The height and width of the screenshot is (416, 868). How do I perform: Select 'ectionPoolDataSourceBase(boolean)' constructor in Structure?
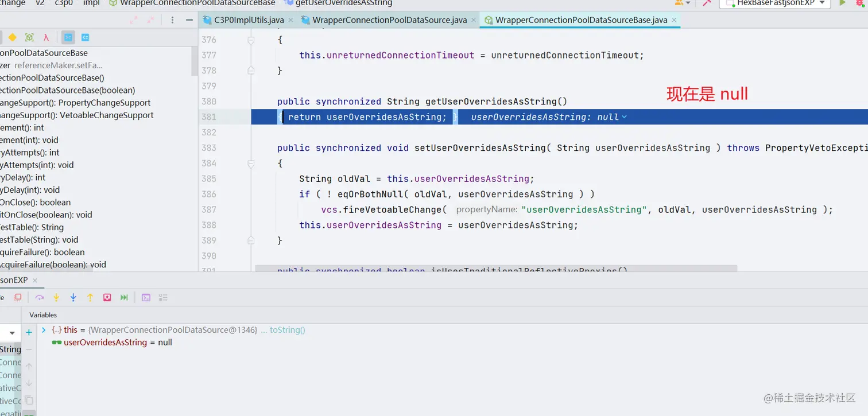point(68,90)
